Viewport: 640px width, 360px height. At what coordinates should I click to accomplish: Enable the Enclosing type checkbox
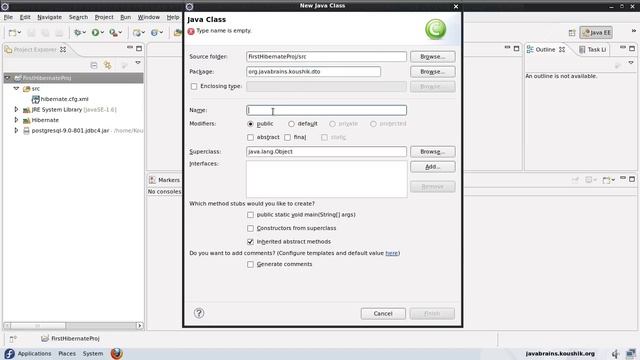[194, 87]
